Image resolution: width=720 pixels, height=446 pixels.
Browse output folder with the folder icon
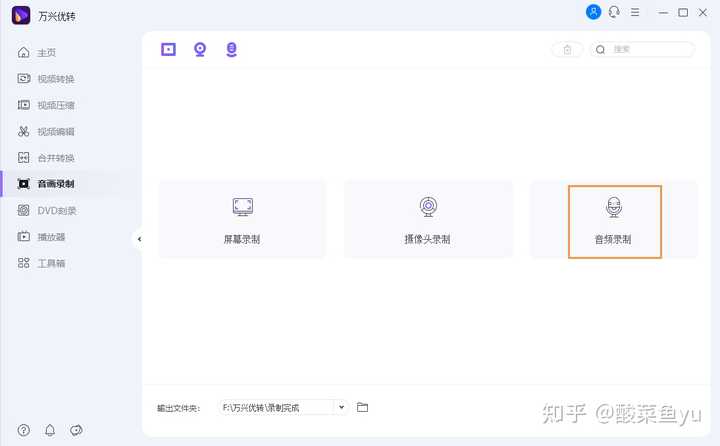362,407
